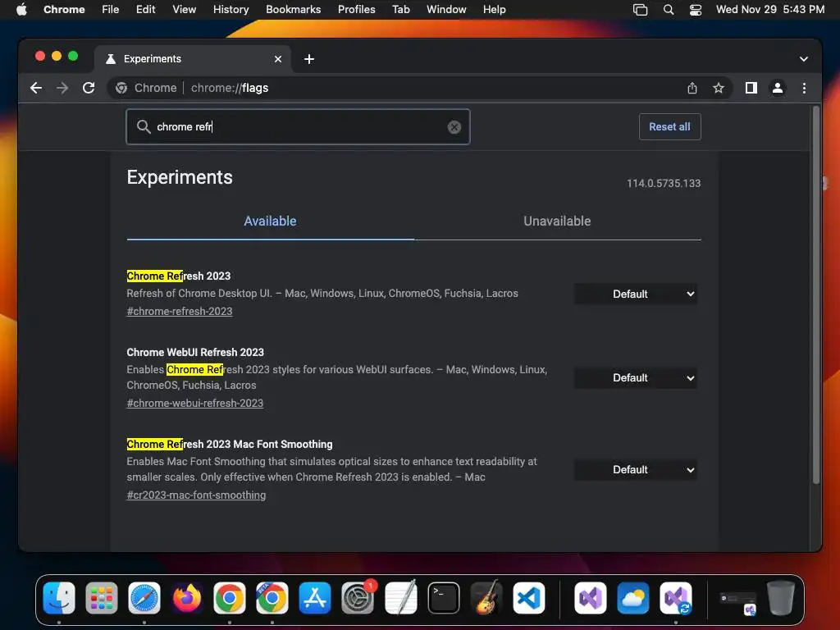Open the View menu
Viewport: 840px width, 630px height.
click(184, 10)
